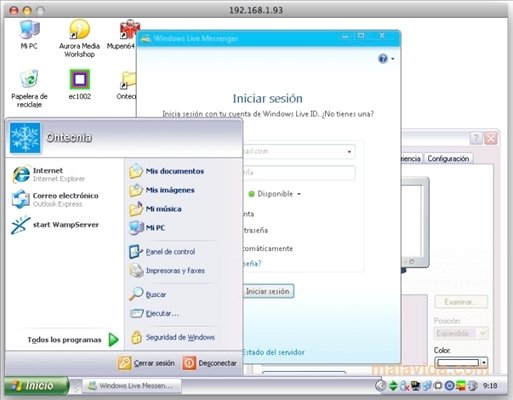This screenshot has width=513, height=400.
Task: Click the green-red bars tray icon
Action: (x=461, y=386)
